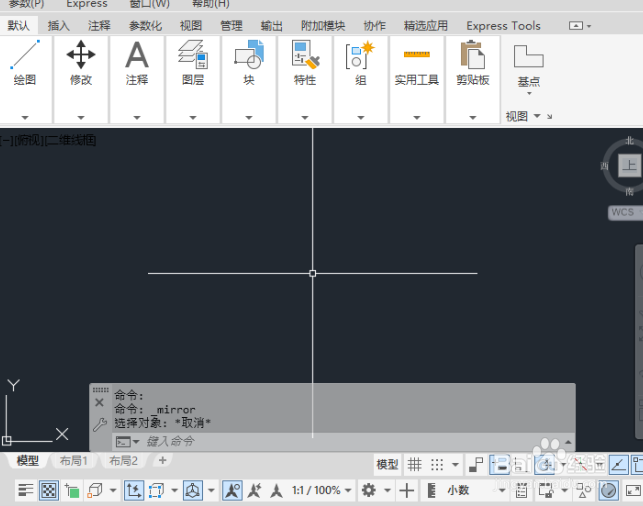Click the [二维线框] visual style control
Image resolution: width=643 pixels, height=506 pixels.
[70, 141]
